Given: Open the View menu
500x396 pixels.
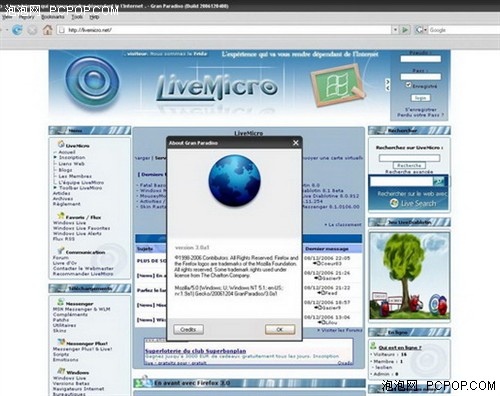Looking at the screenshot, I should click(x=7, y=17).
